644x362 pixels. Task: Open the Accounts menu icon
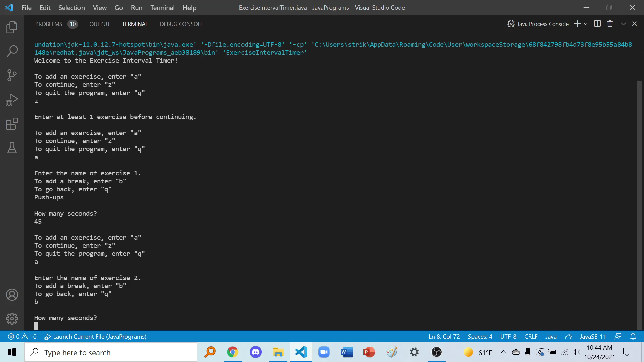(12, 295)
